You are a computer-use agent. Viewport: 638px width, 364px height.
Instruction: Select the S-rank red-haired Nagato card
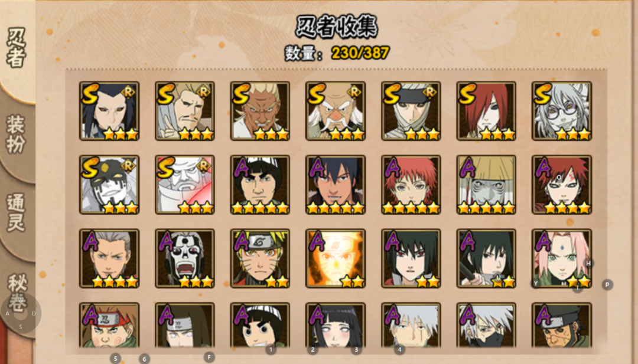point(486,111)
